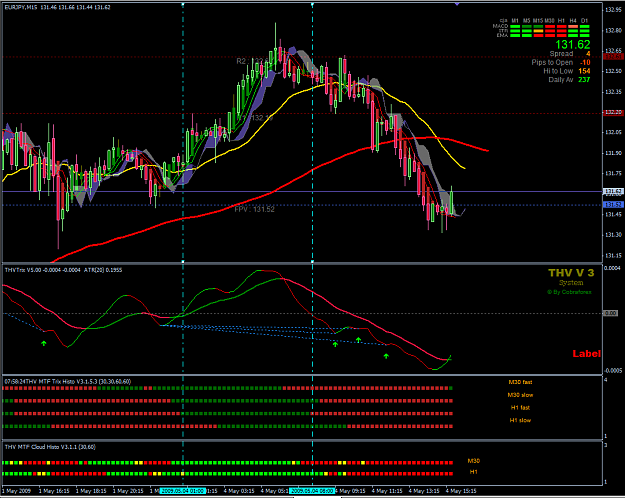Viewport: 625px width, 498px height.
Task: Click the FPV : 131.52 pivot label
Action: click(254, 209)
